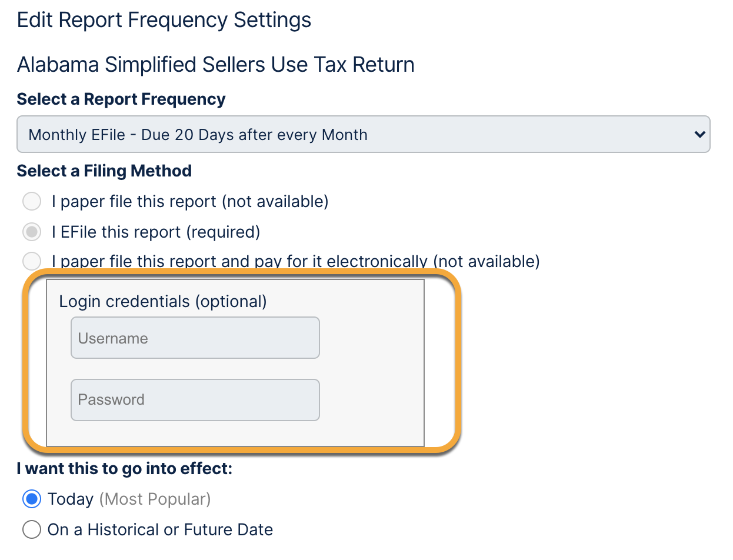The image size is (733, 560).
Task: Click the Login credentials (optional) heading
Action: (x=163, y=302)
